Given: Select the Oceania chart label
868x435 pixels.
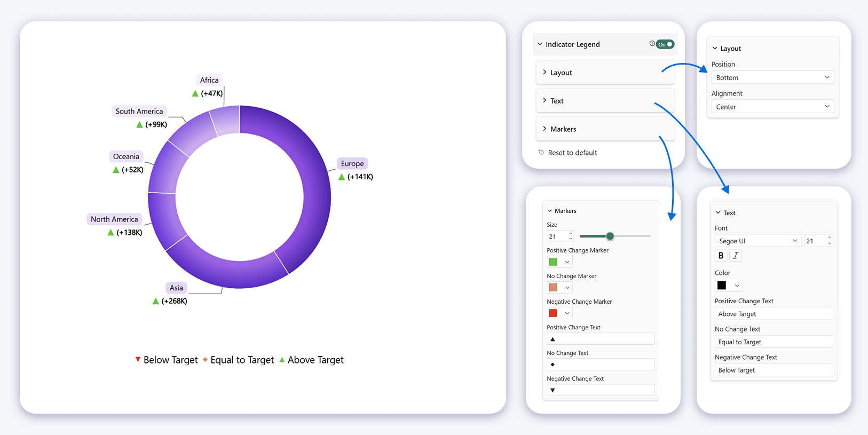Looking at the screenshot, I should 126,156.
